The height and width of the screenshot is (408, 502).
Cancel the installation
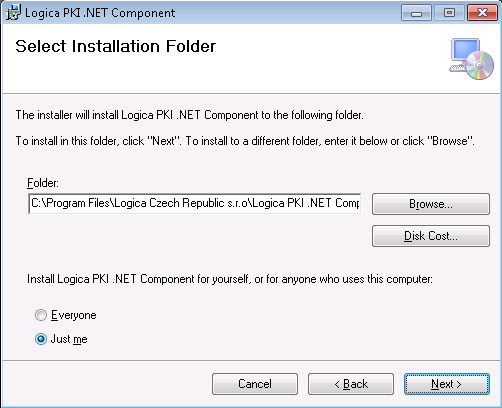point(255,384)
